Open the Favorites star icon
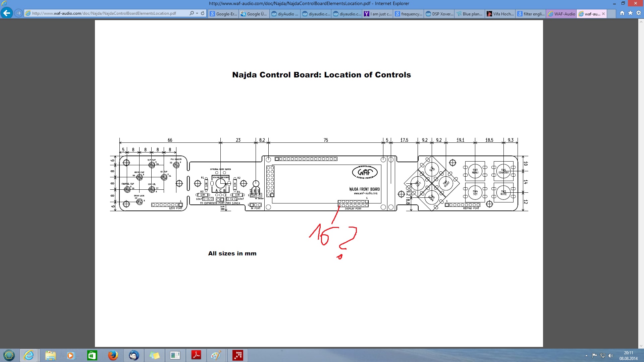Image resolution: width=644 pixels, height=362 pixels. point(630,13)
